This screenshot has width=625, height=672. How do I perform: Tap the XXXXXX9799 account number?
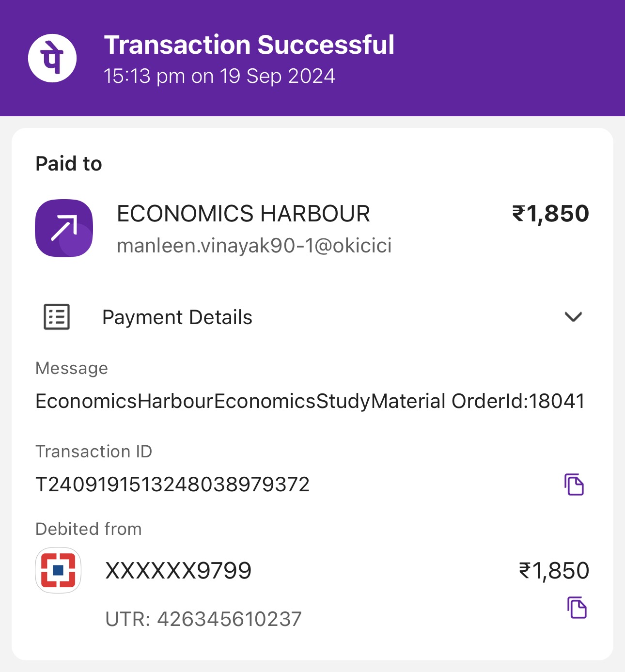click(178, 571)
